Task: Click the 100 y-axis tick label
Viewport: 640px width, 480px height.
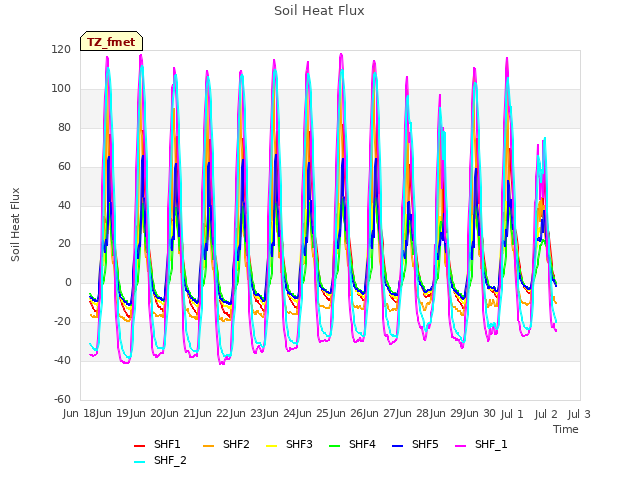Action: [x=61, y=89]
